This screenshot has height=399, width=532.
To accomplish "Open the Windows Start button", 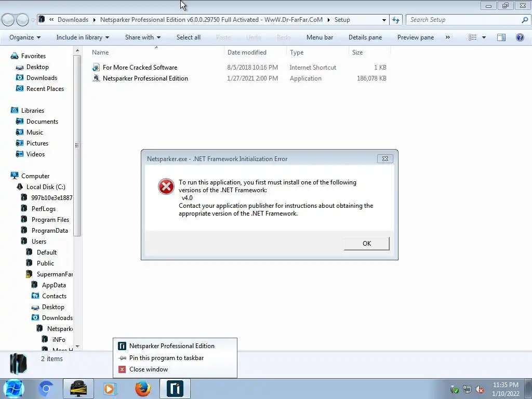I will pyautogui.click(x=14, y=389).
